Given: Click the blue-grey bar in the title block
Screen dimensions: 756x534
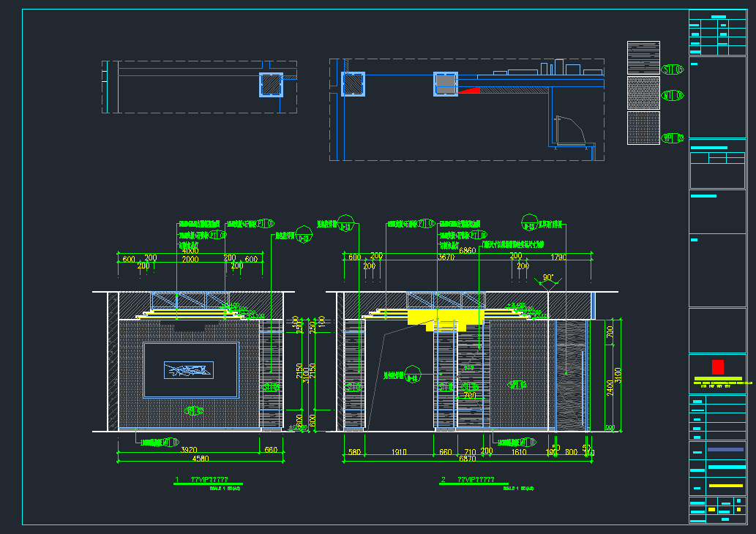Looking at the screenshot, I should point(725,449).
